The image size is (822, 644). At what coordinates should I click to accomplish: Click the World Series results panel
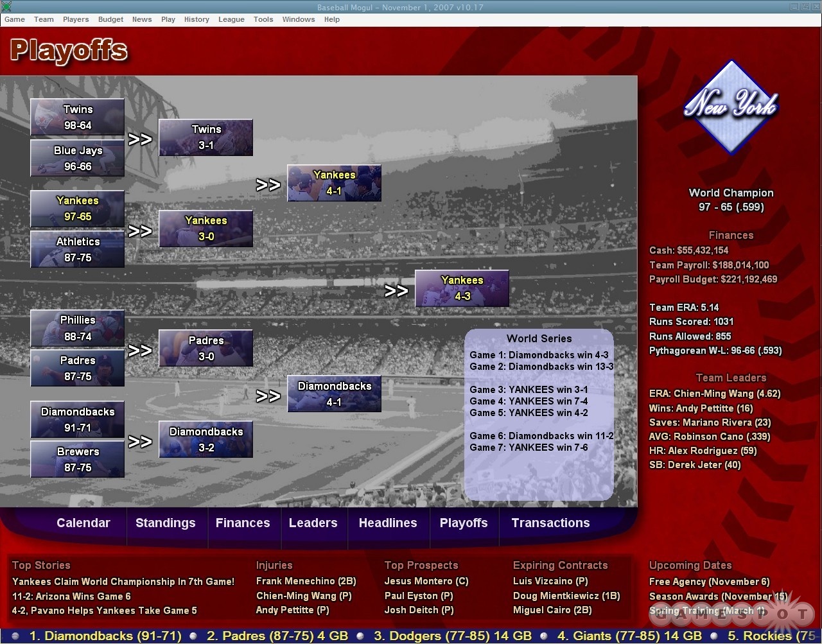click(x=539, y=414)
